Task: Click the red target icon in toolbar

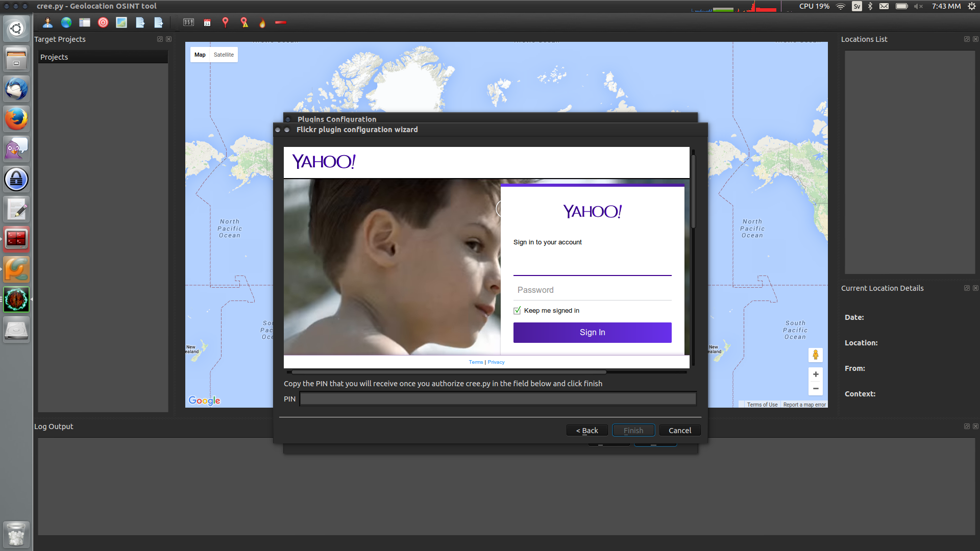Action: [x=103, y=22]
